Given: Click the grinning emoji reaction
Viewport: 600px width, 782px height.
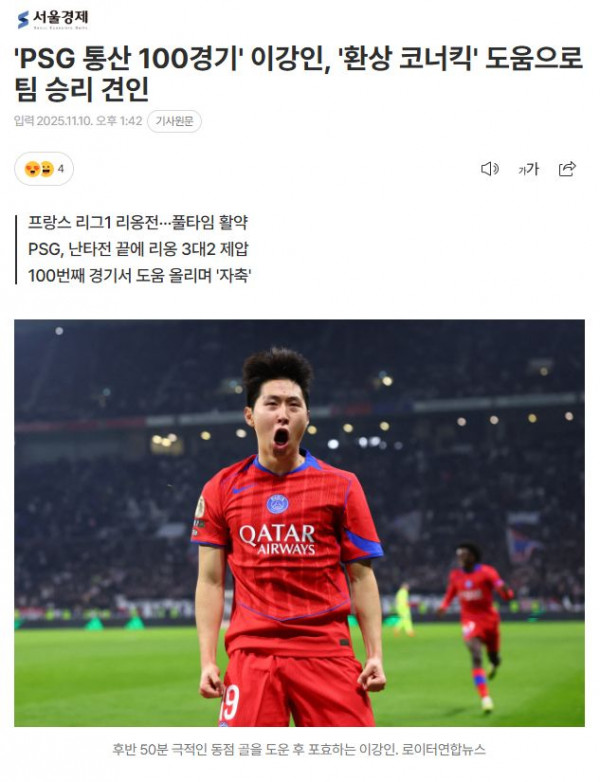Looking at the screenshot, I should coord(46,169).
